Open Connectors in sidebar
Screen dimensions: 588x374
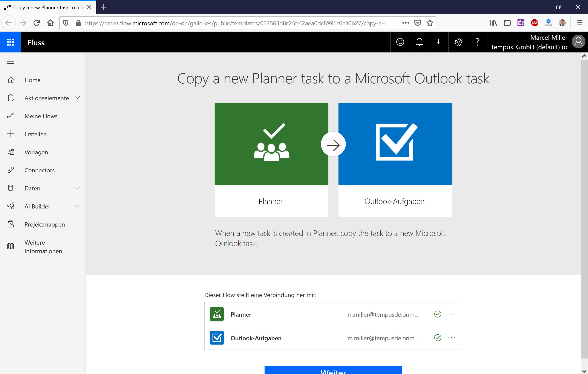click(x=40, y=170)
